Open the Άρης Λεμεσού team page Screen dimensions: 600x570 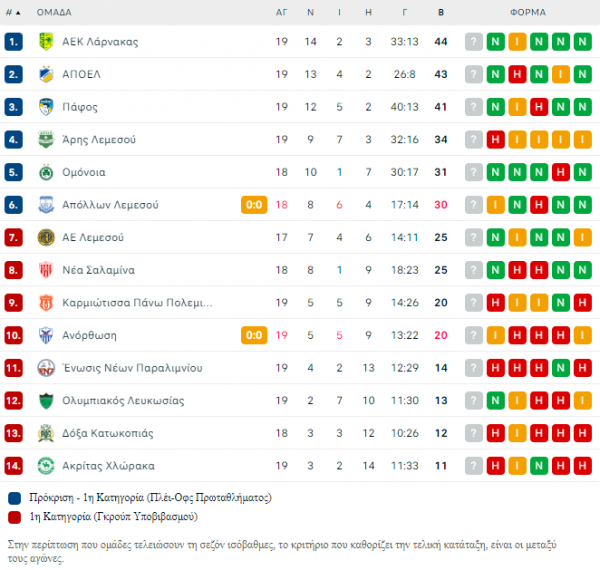point(99,140)
